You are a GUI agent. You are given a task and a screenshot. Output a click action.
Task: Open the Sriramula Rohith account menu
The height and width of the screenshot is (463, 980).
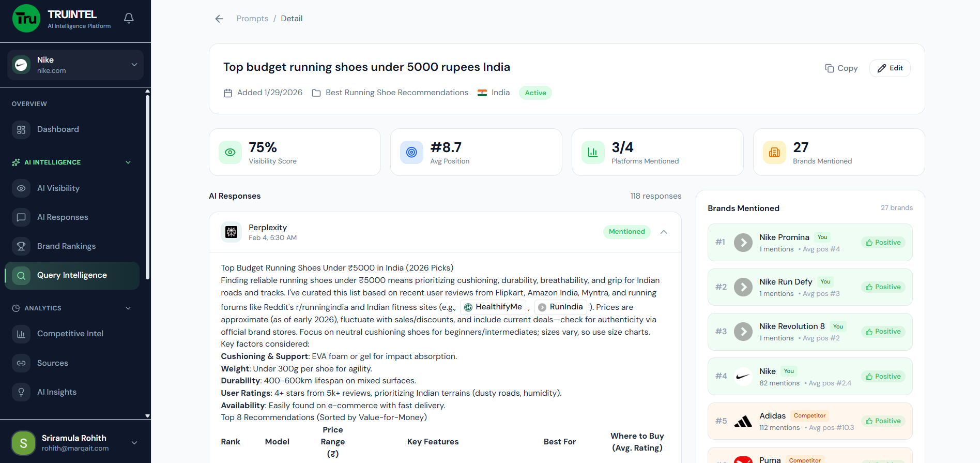pos(134,443)
